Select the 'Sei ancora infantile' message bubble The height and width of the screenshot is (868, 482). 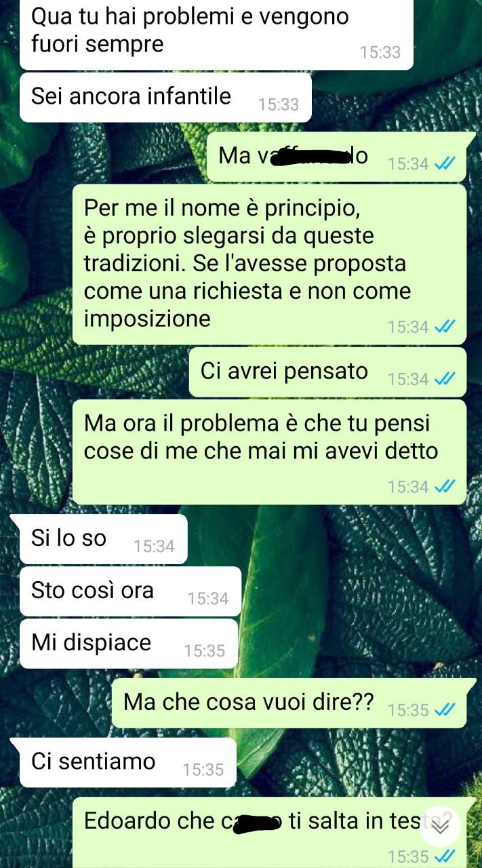click(165, 98)
